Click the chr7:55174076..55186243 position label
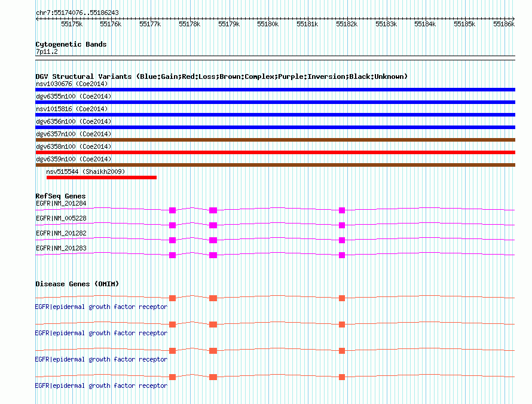Viewport: 532px width, 404px height. pyautogui.click(x=77, y=13)
